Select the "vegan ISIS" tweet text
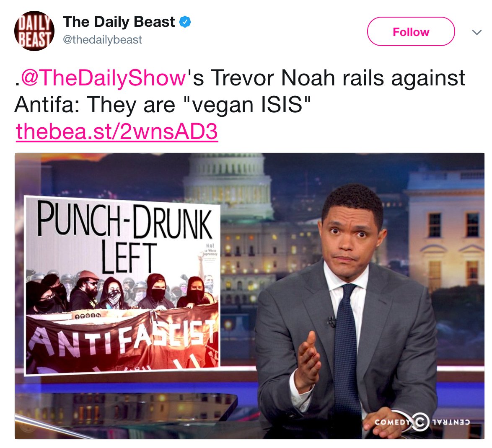 coord(247,104)
